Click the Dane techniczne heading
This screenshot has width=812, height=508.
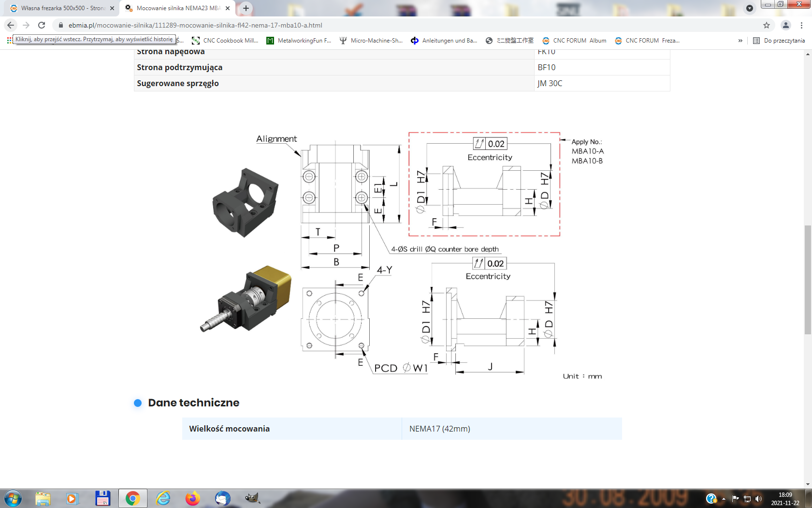pos(193,403)
